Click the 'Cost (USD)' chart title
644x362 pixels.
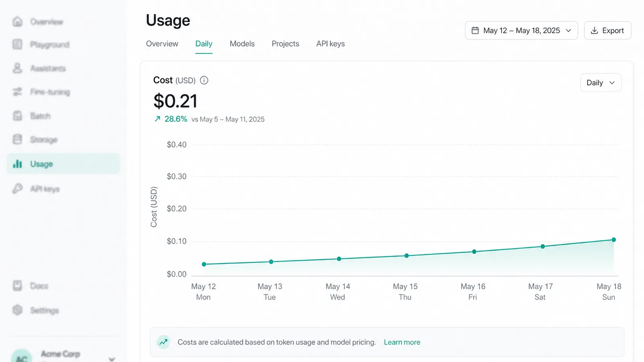(174, 80)
